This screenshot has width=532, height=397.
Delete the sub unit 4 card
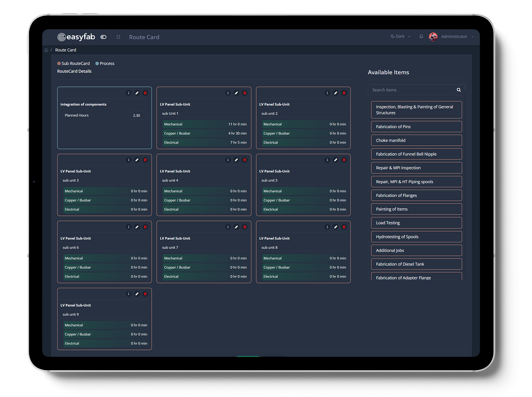pyautogui.click(x=245, y=160)
